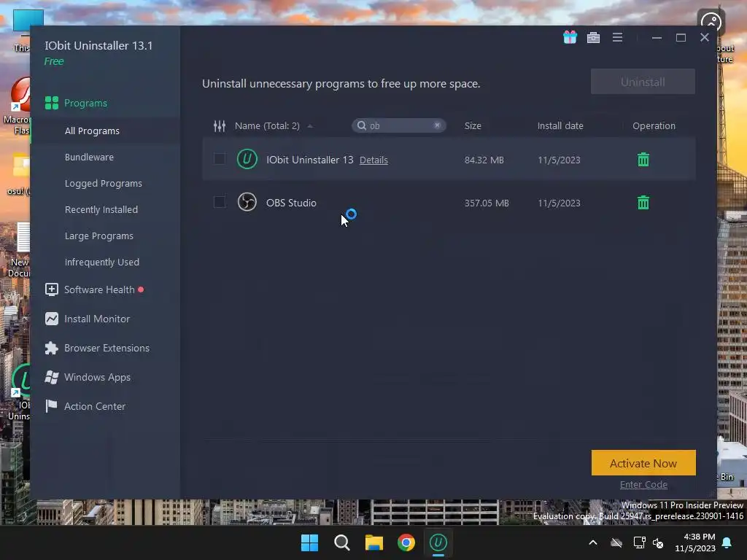Clear the search box text
The image size is (747, 560).
[437, 125]
